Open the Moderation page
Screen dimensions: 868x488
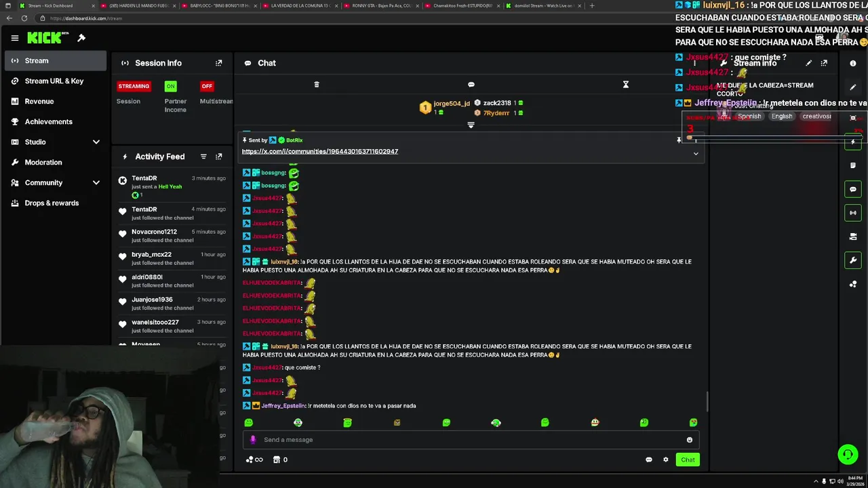56,163
